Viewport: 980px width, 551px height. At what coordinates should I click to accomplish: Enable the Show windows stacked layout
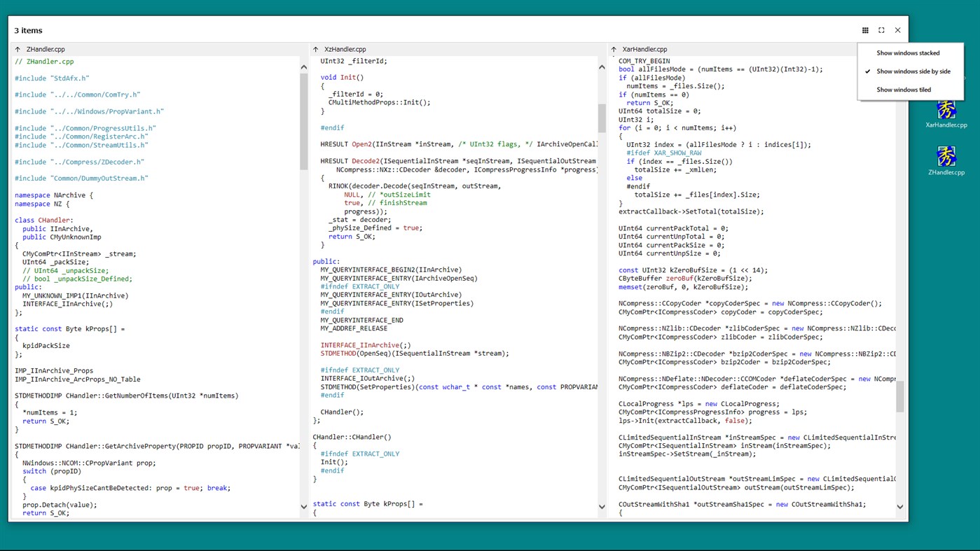[x=909, y=53]
